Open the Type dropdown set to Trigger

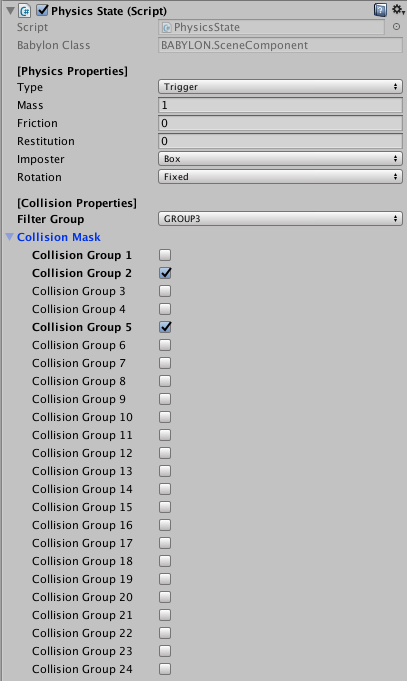click(x=280, y=87)
